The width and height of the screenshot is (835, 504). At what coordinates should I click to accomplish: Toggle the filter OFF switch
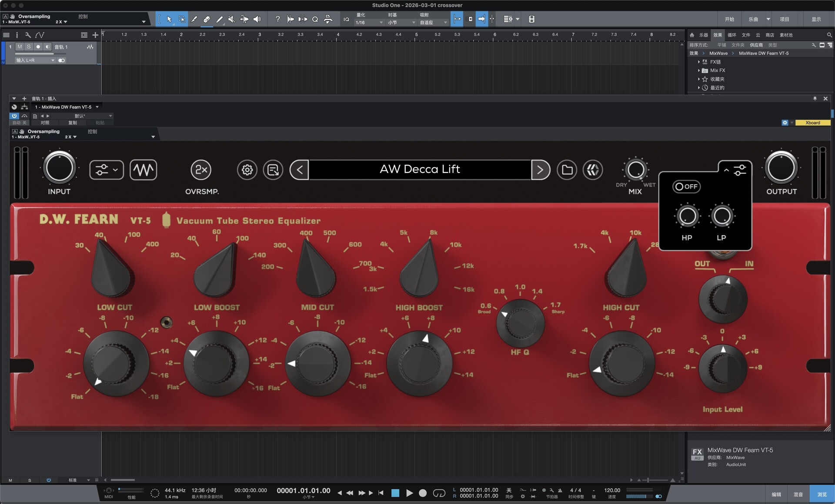coord(686,187)
